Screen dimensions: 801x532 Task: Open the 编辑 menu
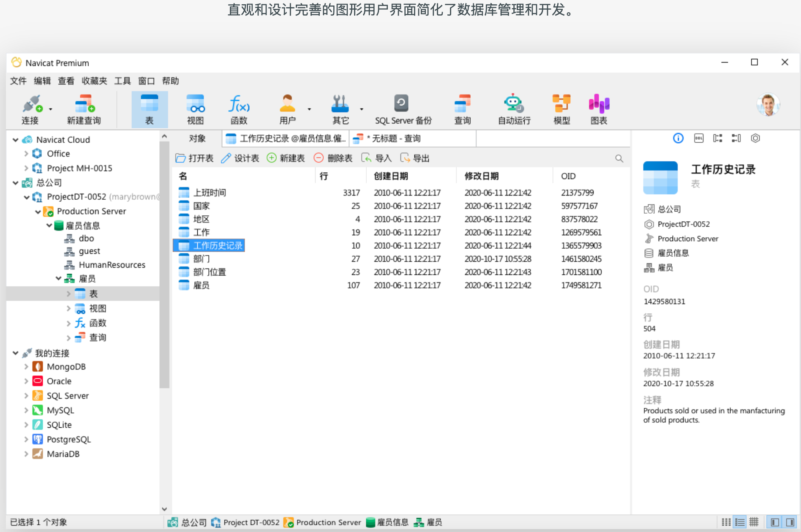pos(42,81)
